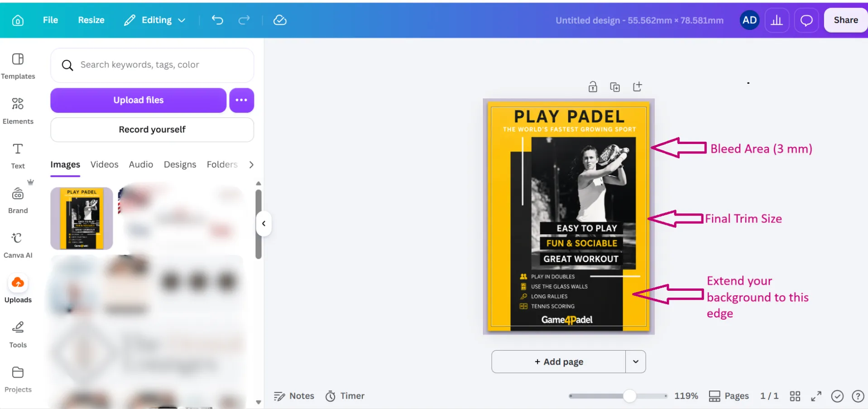Launch Canva AI from sidebar
This screenshot has width=868, height=409.
[18, 245]
